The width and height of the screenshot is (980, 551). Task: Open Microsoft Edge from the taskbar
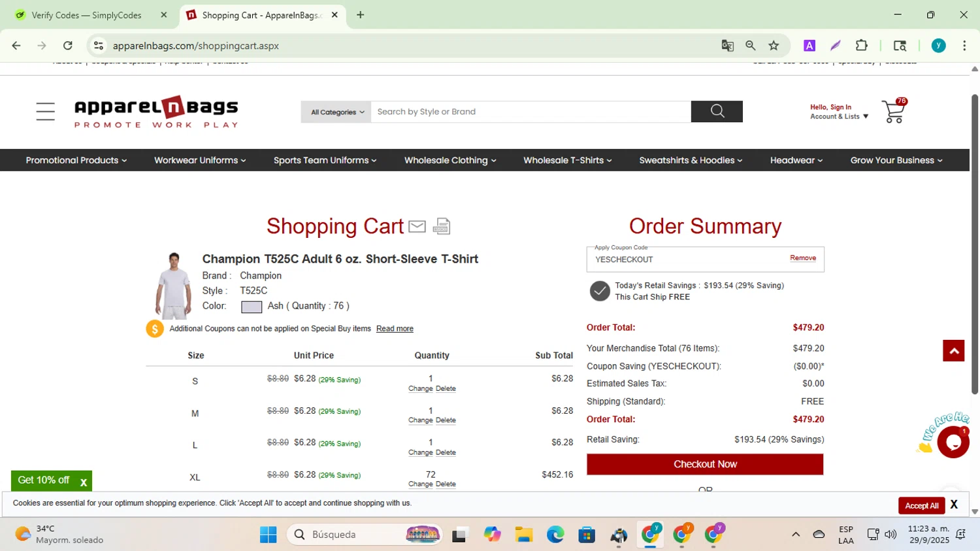click(x=555, y=535)
